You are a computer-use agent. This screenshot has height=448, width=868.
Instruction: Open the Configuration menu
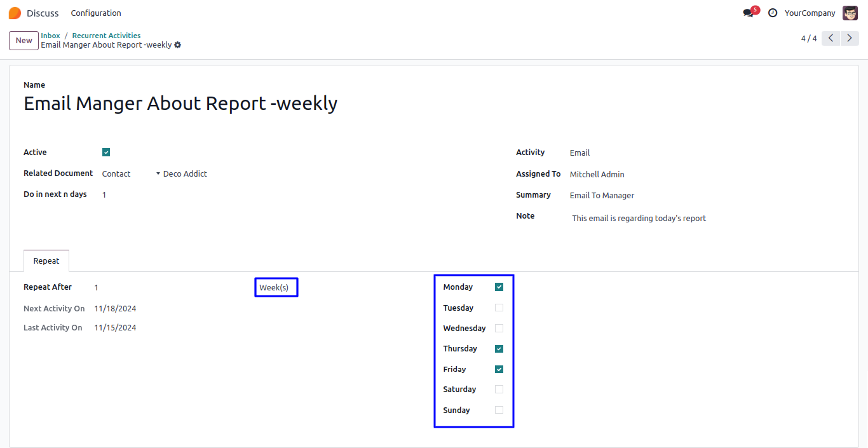click(x=96, y=13)
